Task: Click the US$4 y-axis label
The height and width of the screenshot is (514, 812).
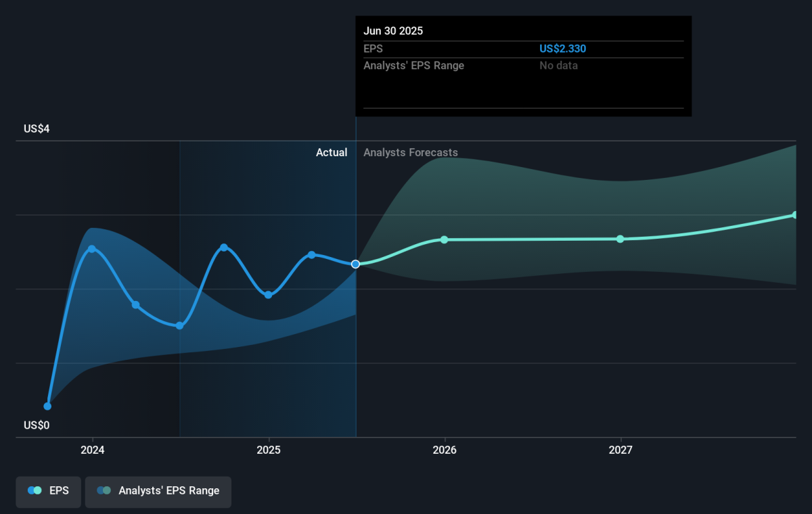Action: click(37, 129)
